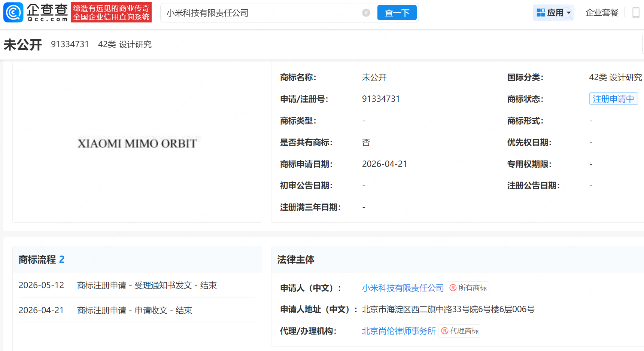Select the 商标名称 未公开 value
The height and width of the screenshot is (351, 644).
(374, 77)
